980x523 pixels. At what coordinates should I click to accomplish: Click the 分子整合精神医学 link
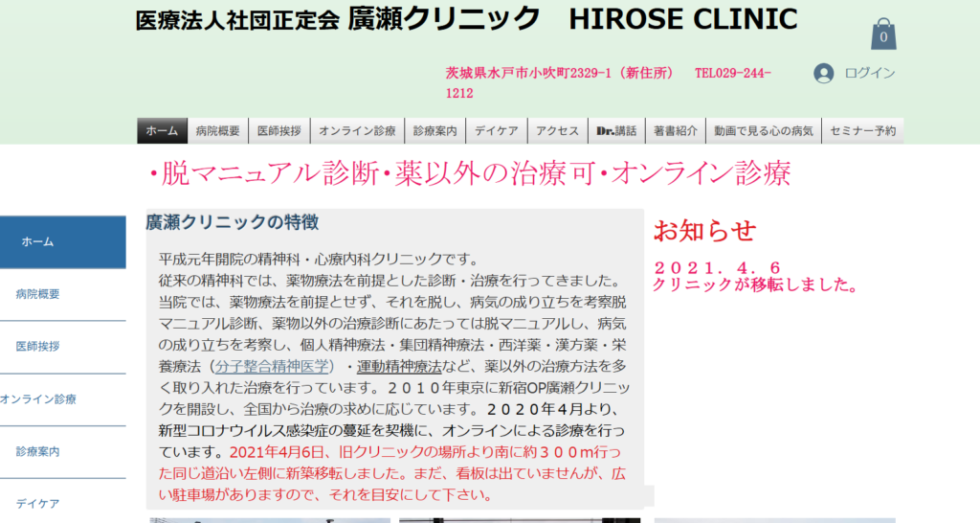[273, 367]
